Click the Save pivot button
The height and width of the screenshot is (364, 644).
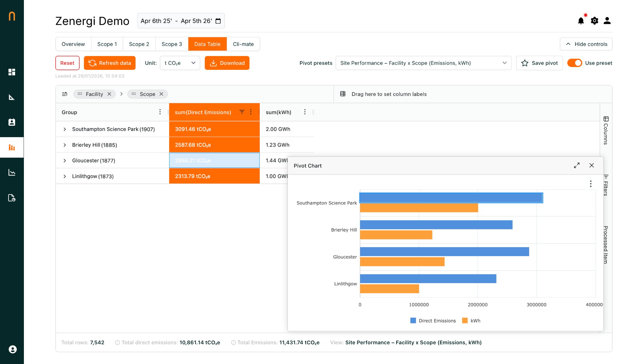click(539, 63)
